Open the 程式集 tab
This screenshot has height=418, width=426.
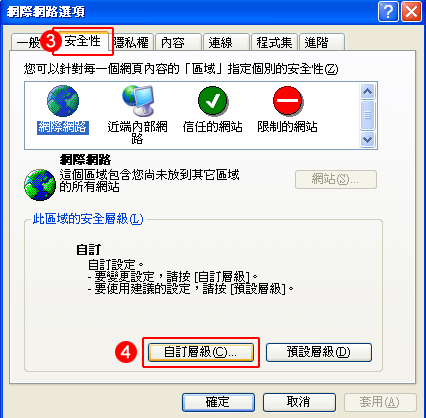[274, 43]
